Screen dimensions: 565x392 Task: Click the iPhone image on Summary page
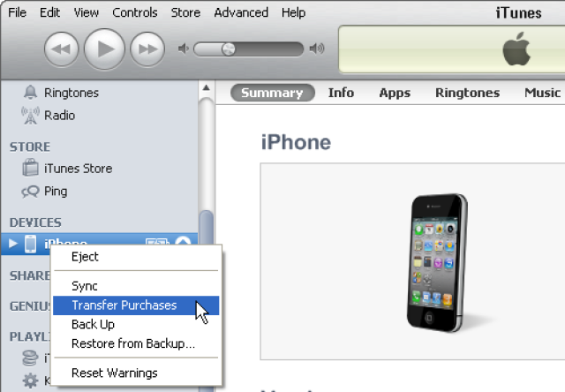[437, 262]
